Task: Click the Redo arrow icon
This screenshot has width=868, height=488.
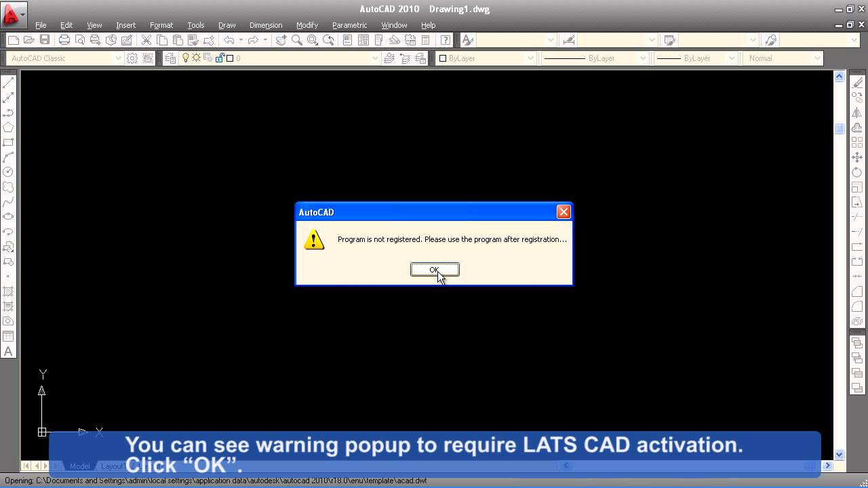Action: click(254, 41)
